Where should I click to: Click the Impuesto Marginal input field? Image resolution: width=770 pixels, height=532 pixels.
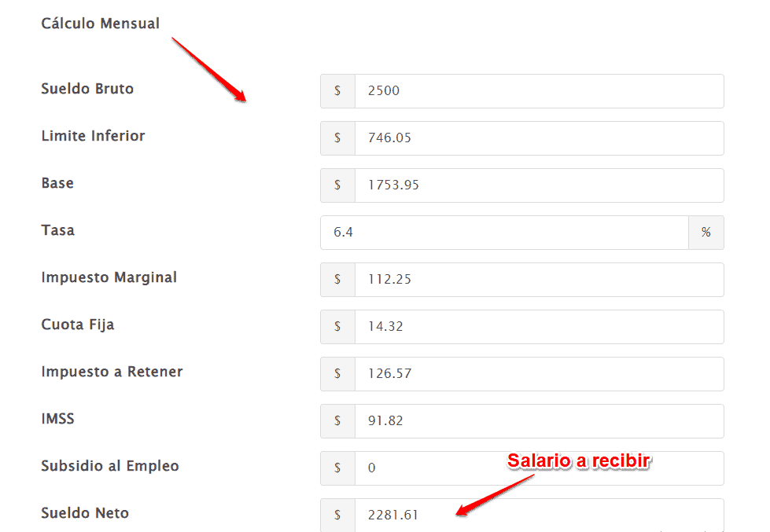[x=540, y=280]
